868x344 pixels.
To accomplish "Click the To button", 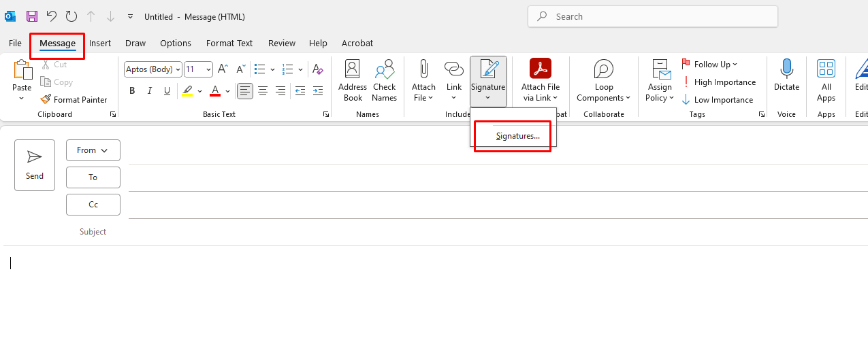I will [x=93, y=177].
